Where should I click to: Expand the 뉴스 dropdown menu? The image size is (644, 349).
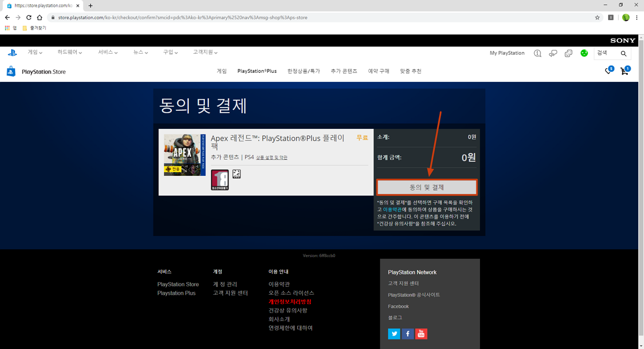pos(141,52)
